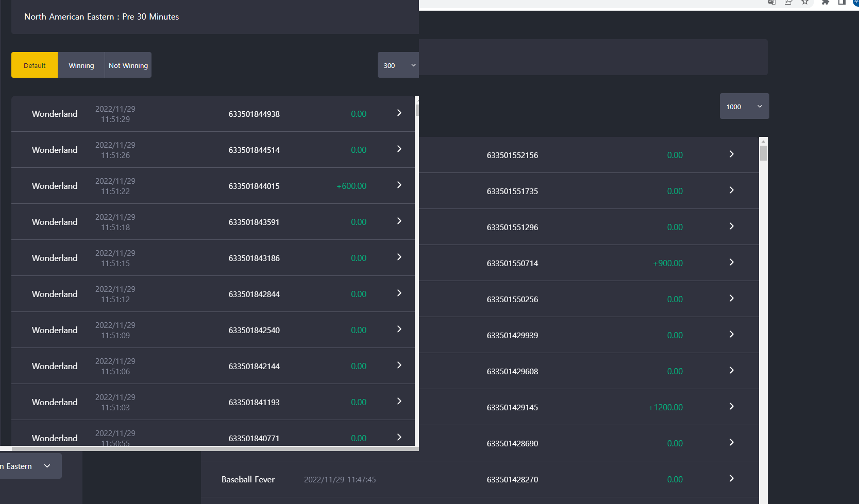The width and height of the screenshot is (859, 504).
Task: Open chevron of background row 633501551735
Action: (731, 190)
